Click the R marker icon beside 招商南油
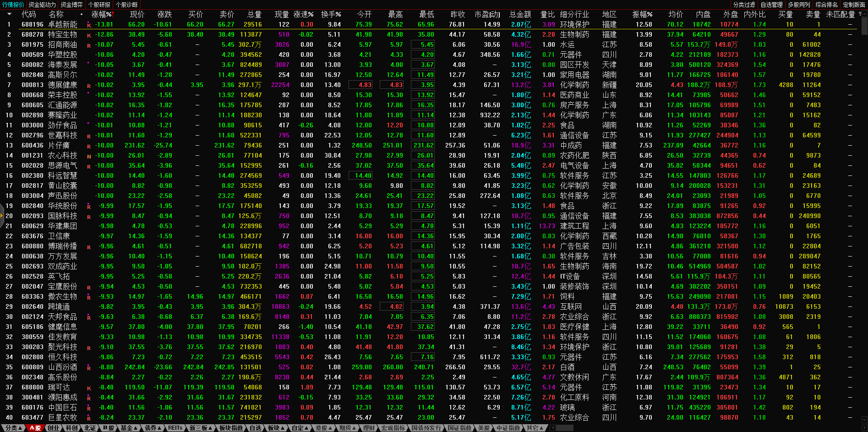Screen dimensions: 868x432 89,45
